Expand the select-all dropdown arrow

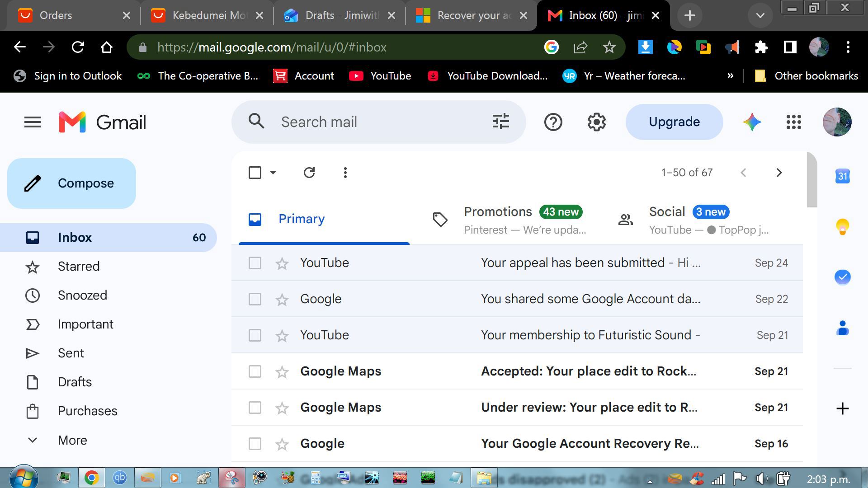(273, 173)
